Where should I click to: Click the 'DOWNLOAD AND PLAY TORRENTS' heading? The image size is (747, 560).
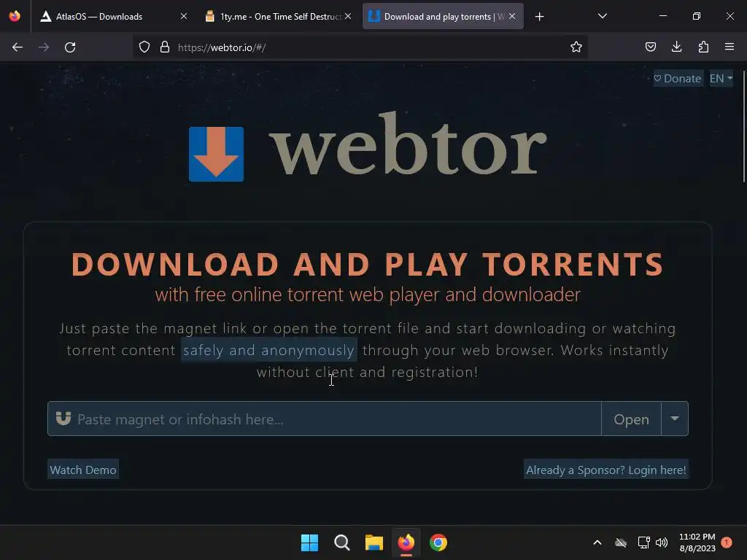(368, 264)
